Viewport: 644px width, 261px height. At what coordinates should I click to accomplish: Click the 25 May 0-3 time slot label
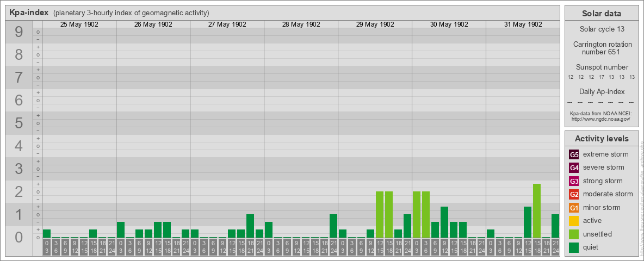tap(47, 247)
